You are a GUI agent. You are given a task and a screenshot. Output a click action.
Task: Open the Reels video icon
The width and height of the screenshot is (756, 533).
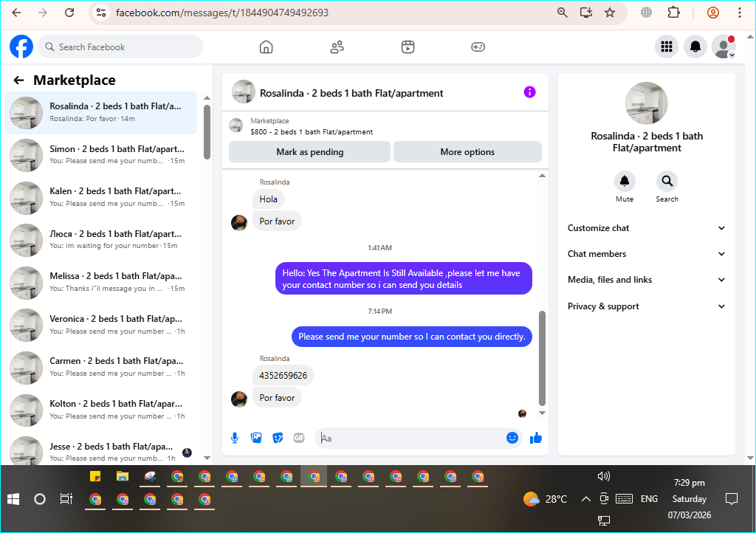(x=408, y=47)
